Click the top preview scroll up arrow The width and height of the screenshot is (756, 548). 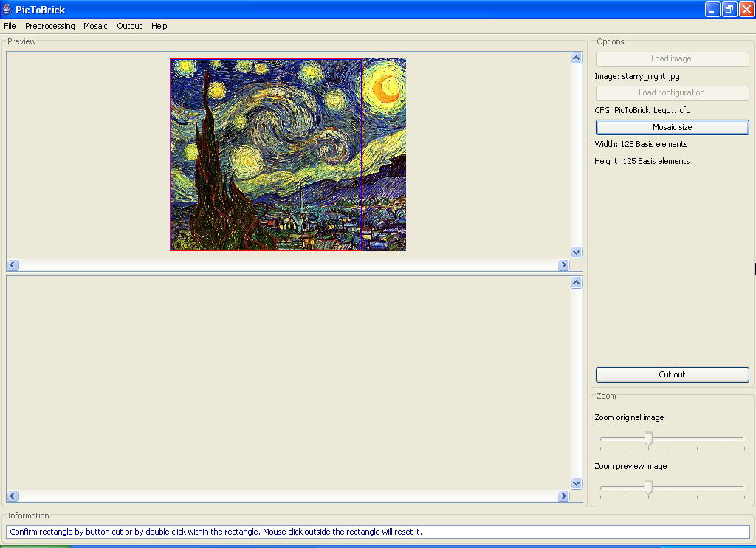[576, 58]
